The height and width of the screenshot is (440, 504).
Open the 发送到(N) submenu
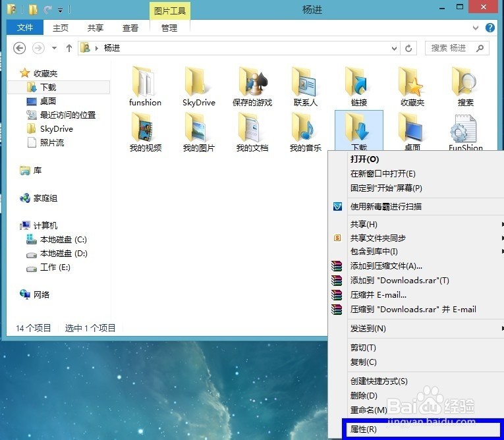[x=368, y=329]
